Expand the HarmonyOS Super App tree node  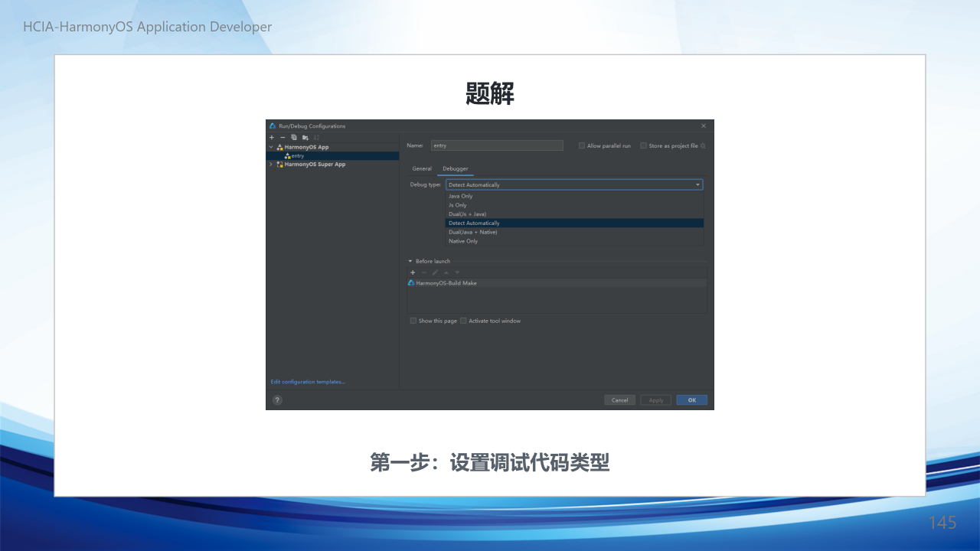coord(270,164)
